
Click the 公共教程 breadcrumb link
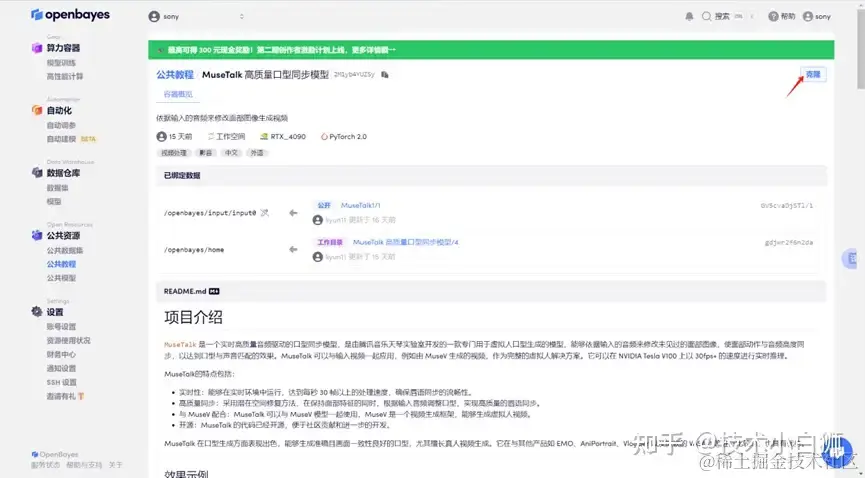coord(175,75)
